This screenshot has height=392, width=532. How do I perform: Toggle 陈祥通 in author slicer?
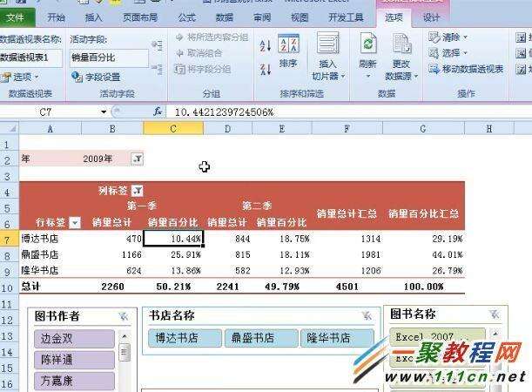coord(74,360)
